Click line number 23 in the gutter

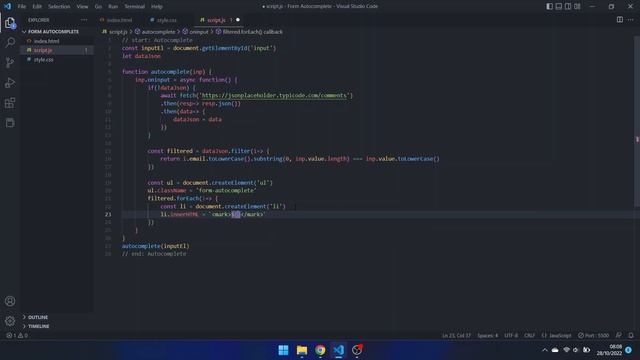pos(108,214)
